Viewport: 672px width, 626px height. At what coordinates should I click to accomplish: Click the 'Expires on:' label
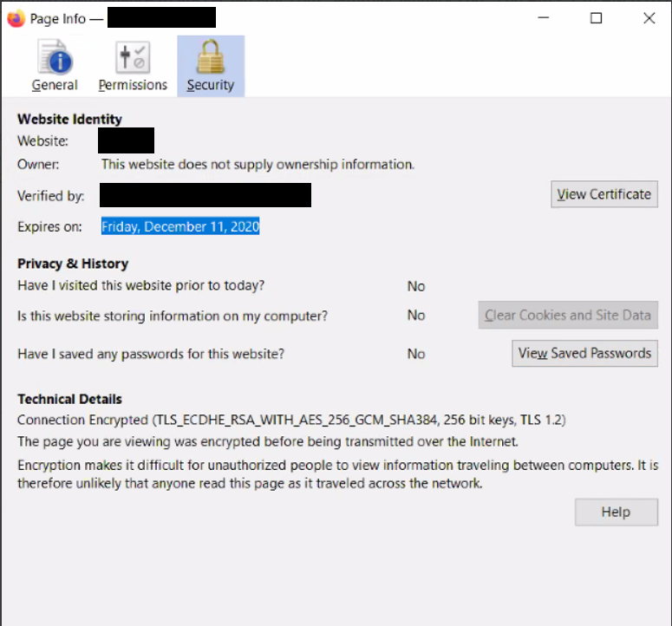point(49,226)
